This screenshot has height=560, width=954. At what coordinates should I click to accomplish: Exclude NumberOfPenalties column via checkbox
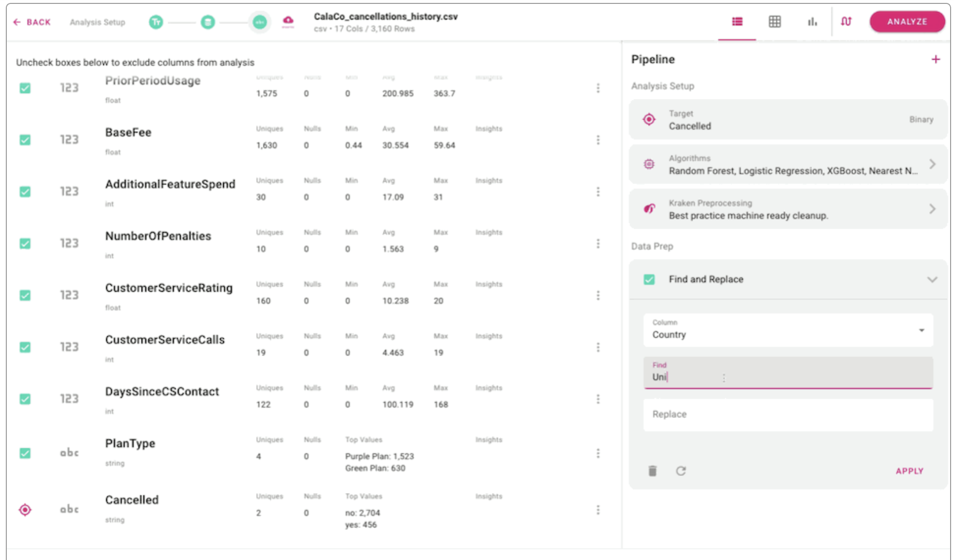[25, 244]
